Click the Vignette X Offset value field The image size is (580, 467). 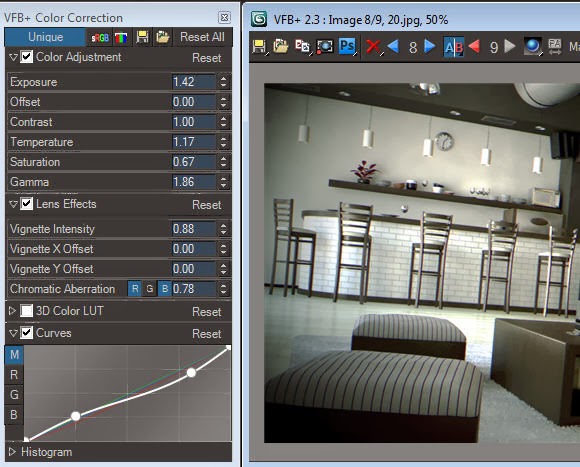click(193, 249)
